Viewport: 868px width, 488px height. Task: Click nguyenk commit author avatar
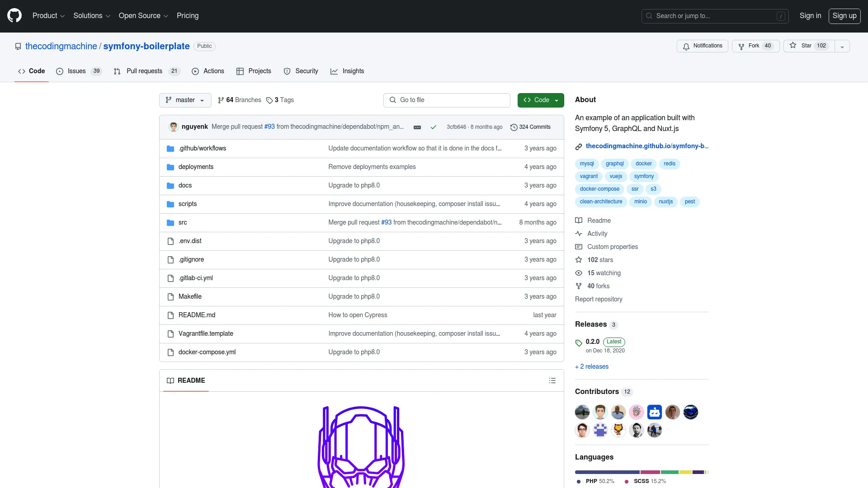tap(173, 127)
